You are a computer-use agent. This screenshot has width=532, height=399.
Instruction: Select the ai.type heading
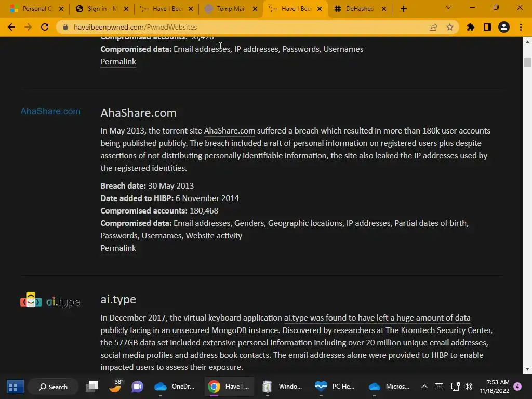[x=118, y=300]
